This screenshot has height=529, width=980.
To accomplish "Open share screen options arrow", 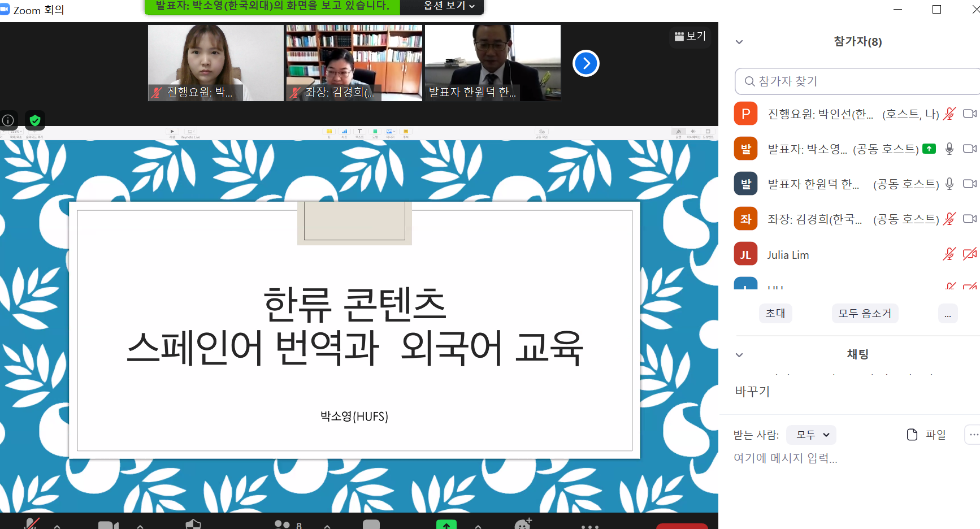I will 478,526.
